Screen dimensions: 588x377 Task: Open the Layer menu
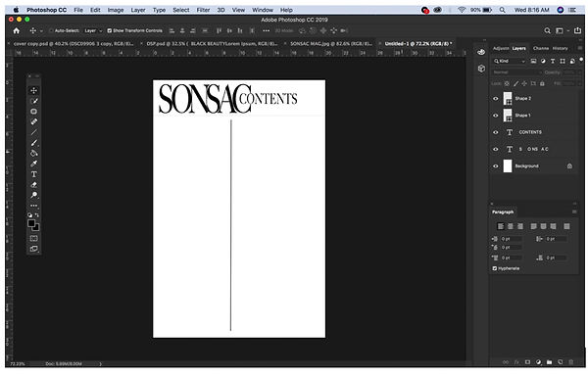138,10
